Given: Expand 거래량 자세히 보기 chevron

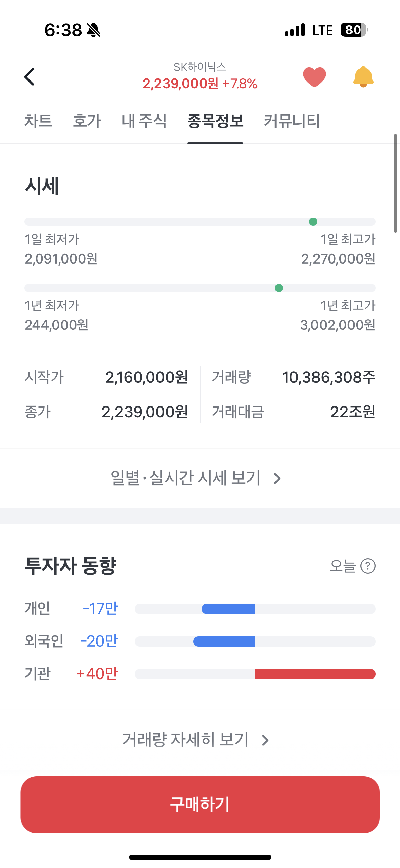Looking at the screenshot, I should click(265, 740).
